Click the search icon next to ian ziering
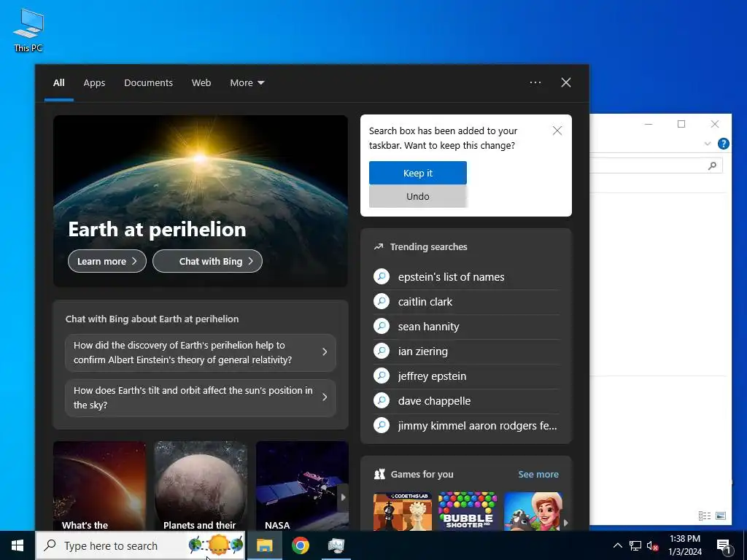Viewport: 747px width, 560px height. 382,351
